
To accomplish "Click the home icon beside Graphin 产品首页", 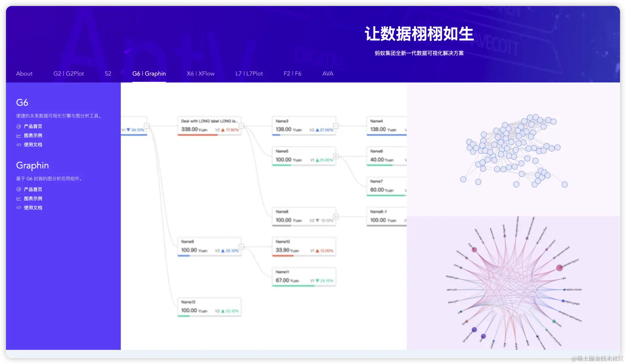I will (19, 189).
